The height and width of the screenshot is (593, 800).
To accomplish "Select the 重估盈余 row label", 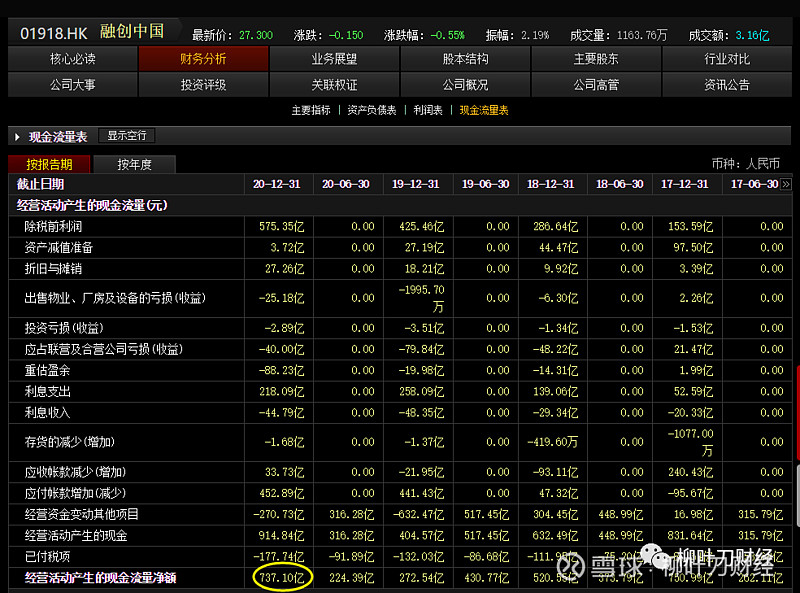I will 47,370.
